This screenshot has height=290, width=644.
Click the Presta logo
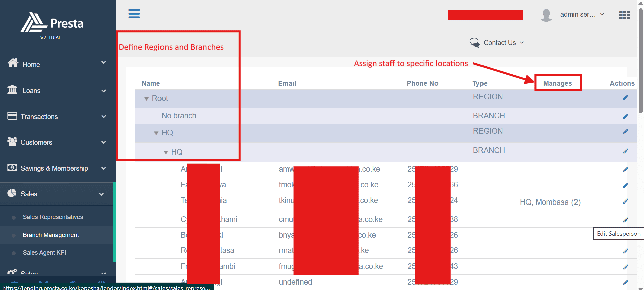52,22
